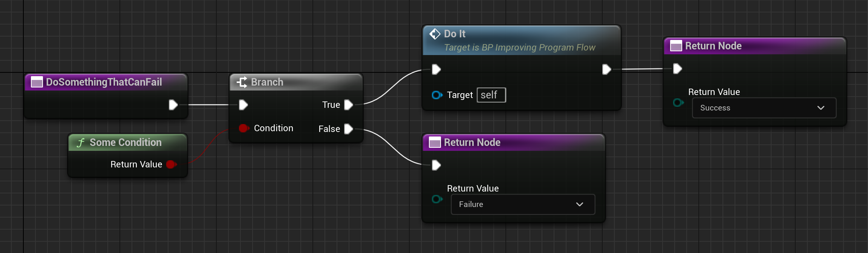Click 'Target is BP Improving Program Flow' subtitle
Image resolution: width=868 pixels, height=253 pixels.
pyautogui.click(x=520, y=48)
